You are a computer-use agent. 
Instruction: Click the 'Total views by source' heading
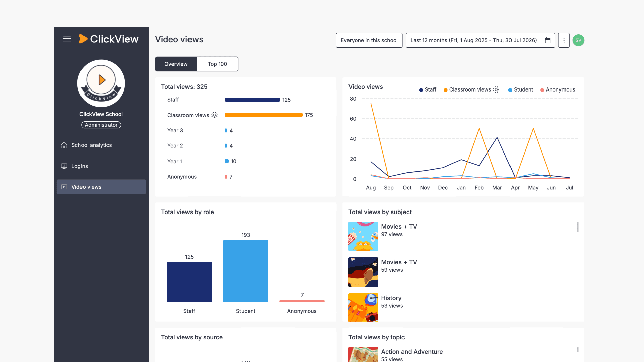pos(192,337)
